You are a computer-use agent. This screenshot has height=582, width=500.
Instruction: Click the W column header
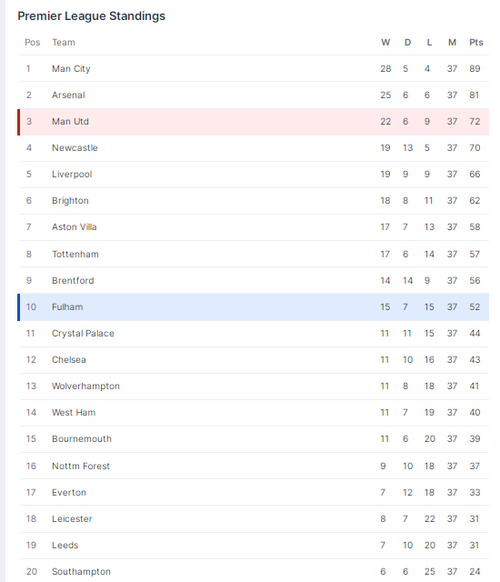pos(385,42)
